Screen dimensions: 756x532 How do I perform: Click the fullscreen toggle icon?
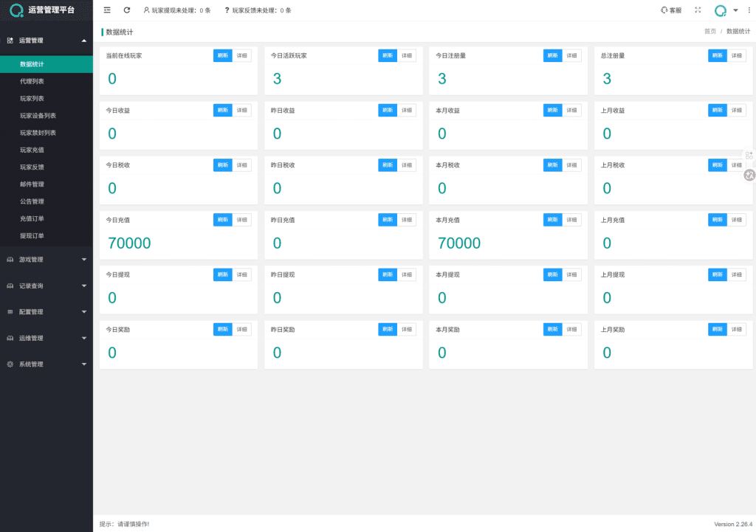click(698, 10)
